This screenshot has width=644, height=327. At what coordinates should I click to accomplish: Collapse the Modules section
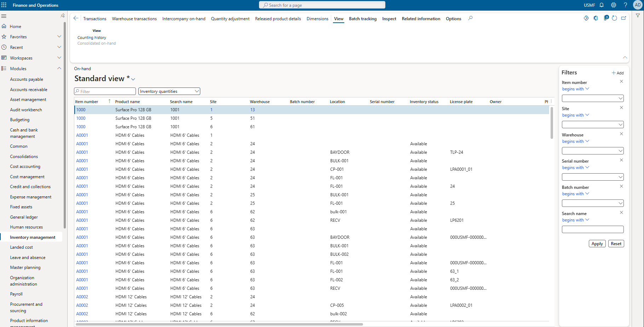point(59,68)
